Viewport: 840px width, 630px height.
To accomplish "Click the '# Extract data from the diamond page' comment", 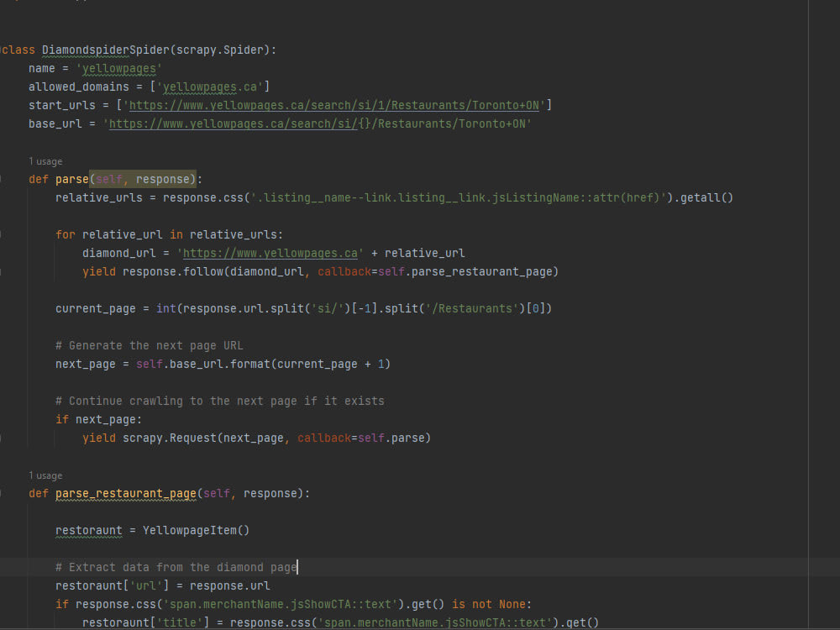I will [176, 567].
